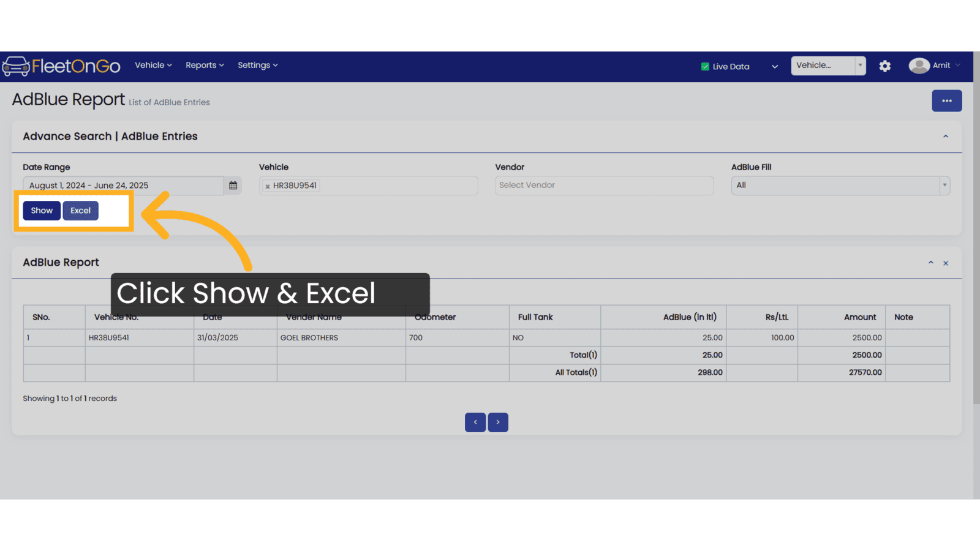
Task: Open the date range calendar icon
Action: pyautogui.click(x=233, y=186)
